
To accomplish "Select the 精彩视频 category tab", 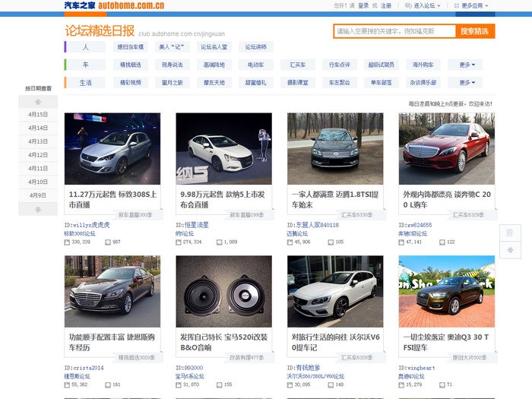I will pyautogui.click(x=130, y=82).
